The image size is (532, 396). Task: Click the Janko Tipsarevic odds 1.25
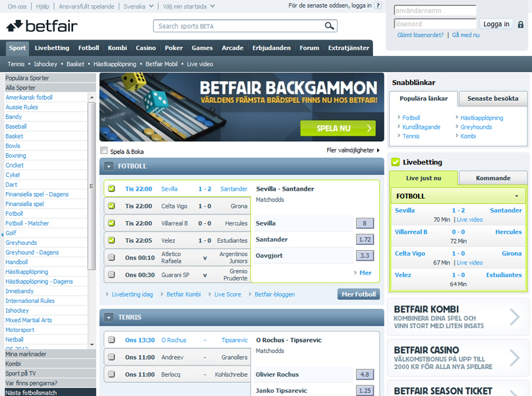coord(365,391)
